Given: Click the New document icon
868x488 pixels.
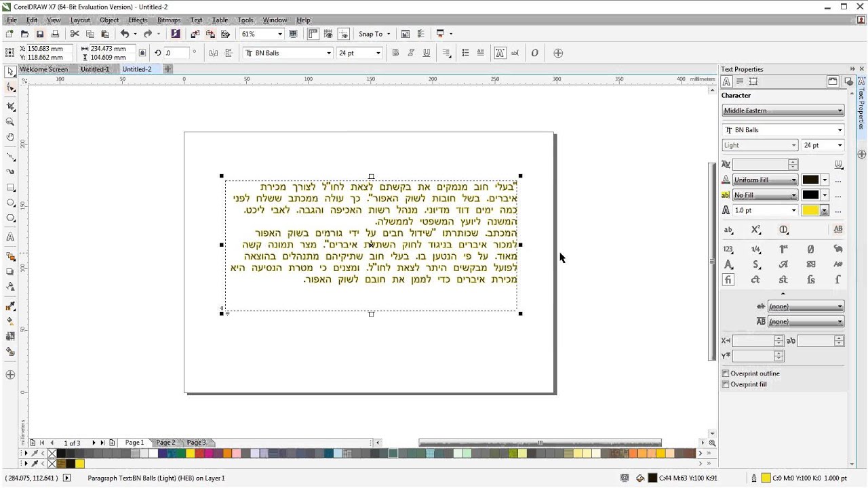Looking at the screenshot, I should pyautogui.click(x=9, y=34).
